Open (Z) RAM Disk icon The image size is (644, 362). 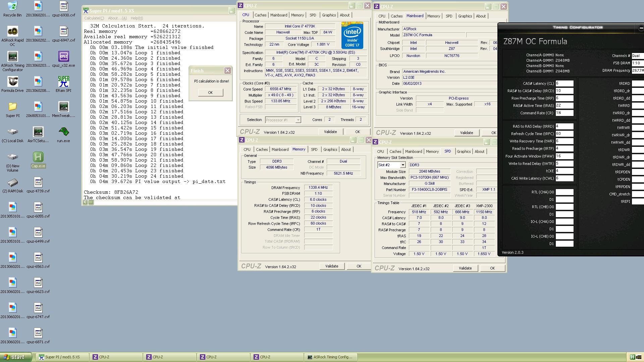tap(12, 185)
